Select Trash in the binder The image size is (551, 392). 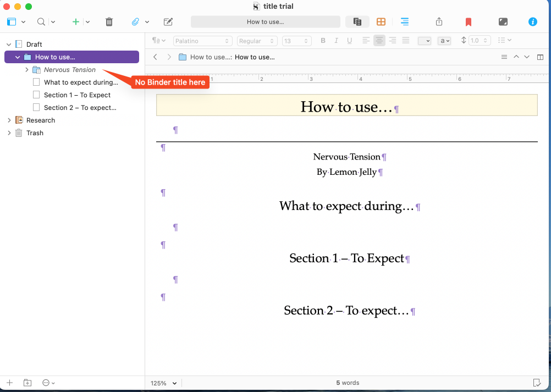(35, 133)
